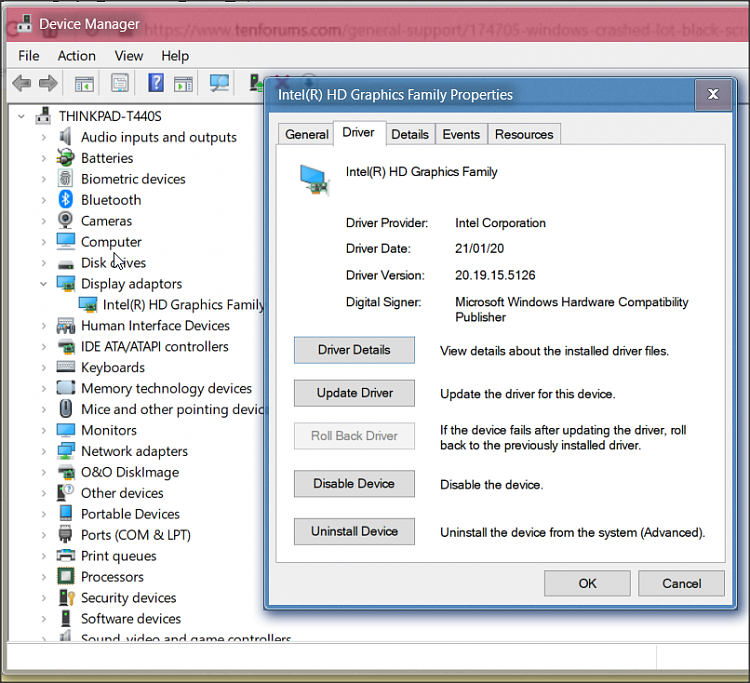Switch to the Details tab

[x=410, y=134]
